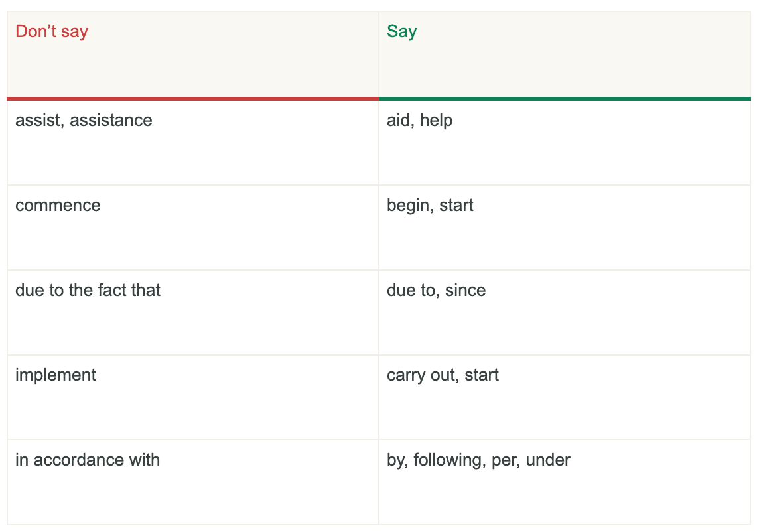Click the word "help" in the Say column

click(436, 120)
